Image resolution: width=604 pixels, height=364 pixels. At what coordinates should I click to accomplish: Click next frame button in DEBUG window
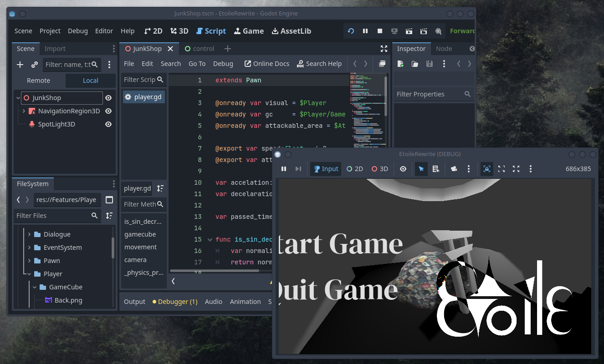click(298, 169)
